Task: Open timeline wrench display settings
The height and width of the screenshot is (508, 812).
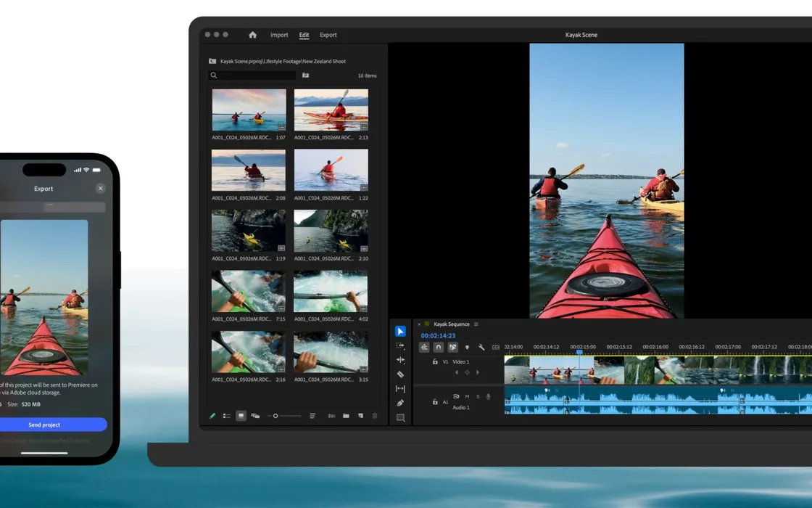Action: click(481, 348)
